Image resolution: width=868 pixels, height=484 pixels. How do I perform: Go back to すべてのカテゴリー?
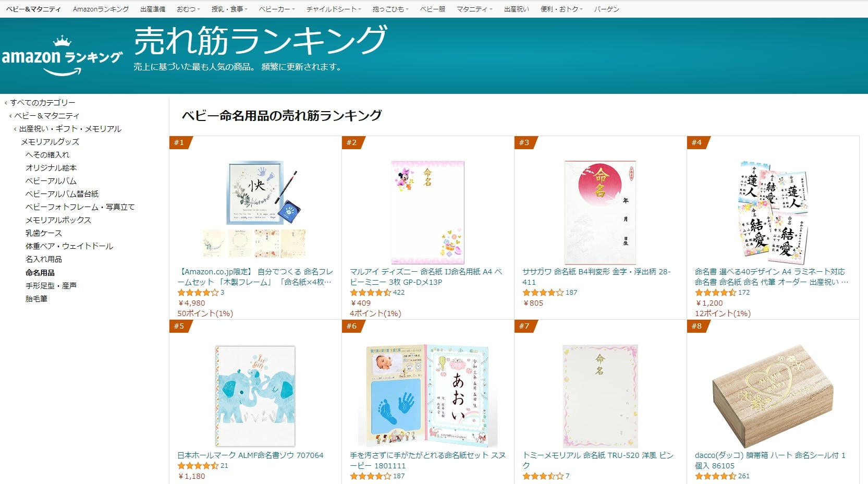click(x=43, y=103)
